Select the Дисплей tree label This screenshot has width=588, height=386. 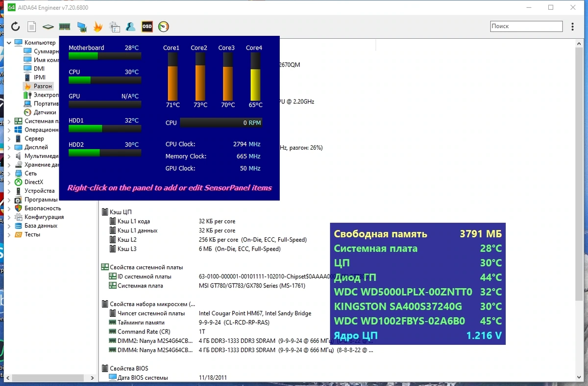tap(36, 147)
